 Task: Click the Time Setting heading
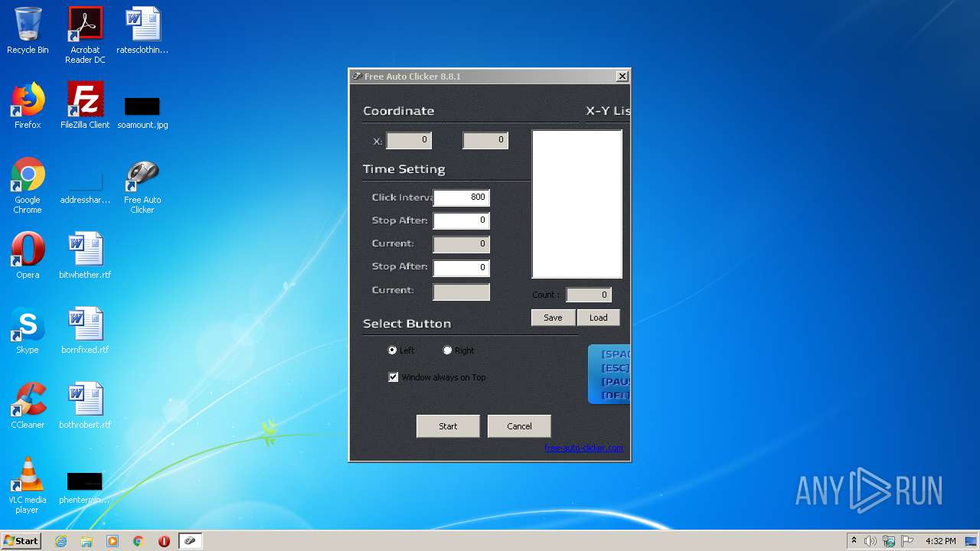pyautogui.click(x=403, y=169)
